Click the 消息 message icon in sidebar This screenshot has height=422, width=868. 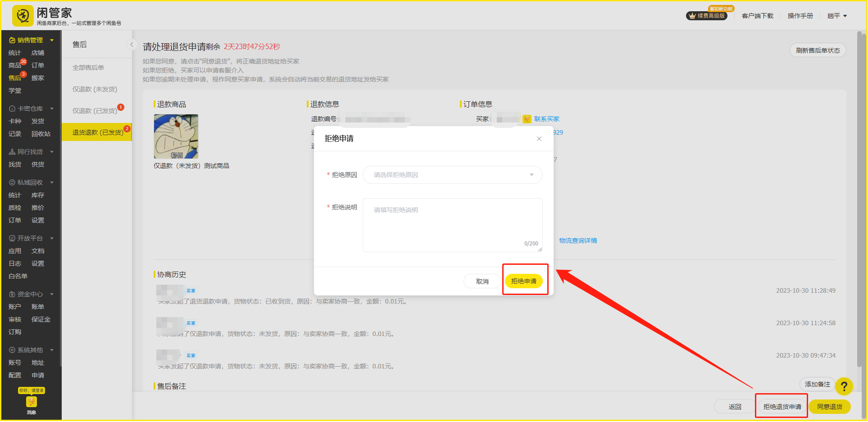tap(31, 402)
